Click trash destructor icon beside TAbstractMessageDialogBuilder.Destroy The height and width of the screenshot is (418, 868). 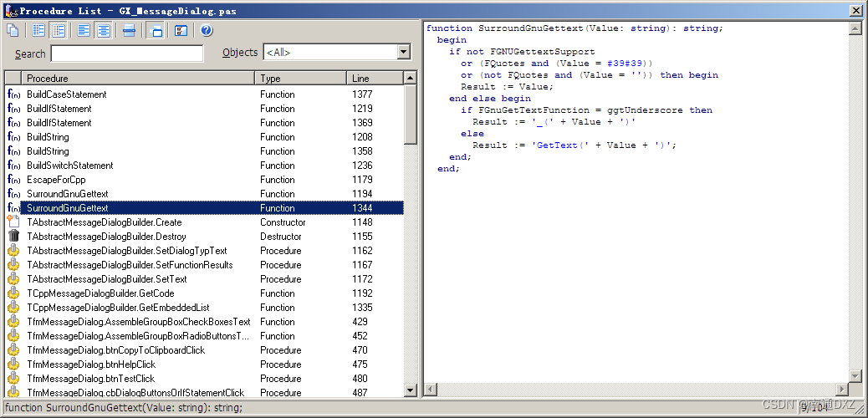pyautogui.click(x=14, y=237)
